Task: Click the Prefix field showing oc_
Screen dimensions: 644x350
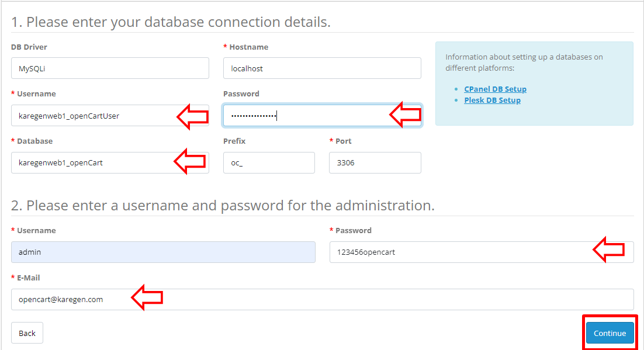Action: (269, 162)
